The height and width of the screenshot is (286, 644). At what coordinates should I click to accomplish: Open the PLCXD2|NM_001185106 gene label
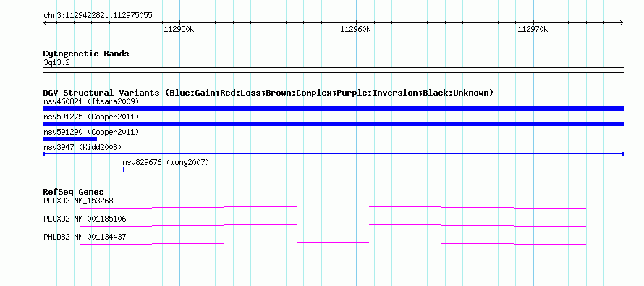pyautogui.click(x=85, y=219)
